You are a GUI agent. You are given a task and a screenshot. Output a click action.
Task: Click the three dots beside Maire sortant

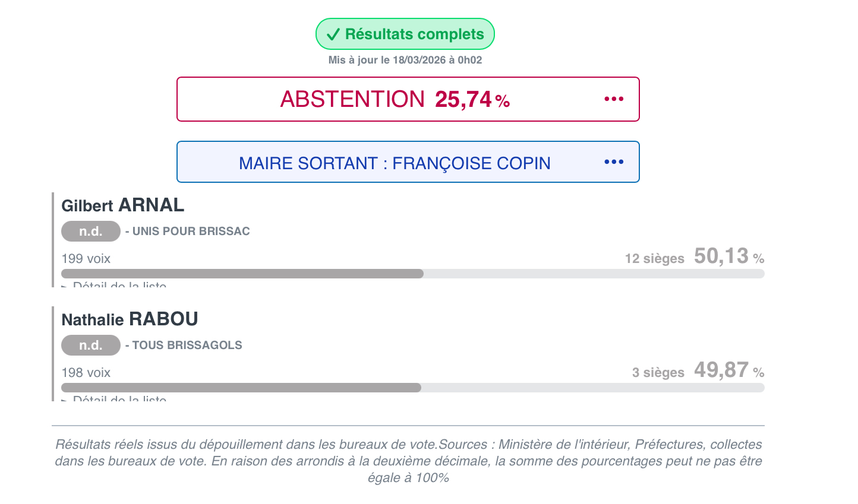[x=614, y=162]
